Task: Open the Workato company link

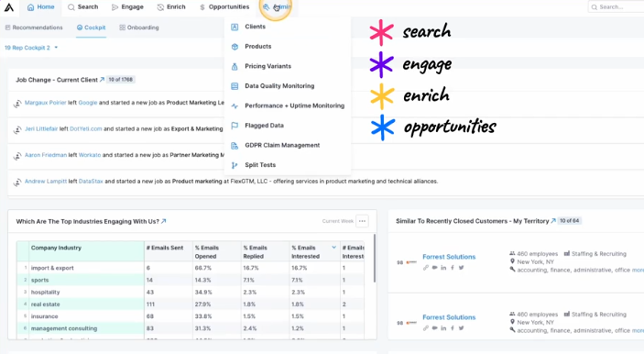Action: point(90,155)
